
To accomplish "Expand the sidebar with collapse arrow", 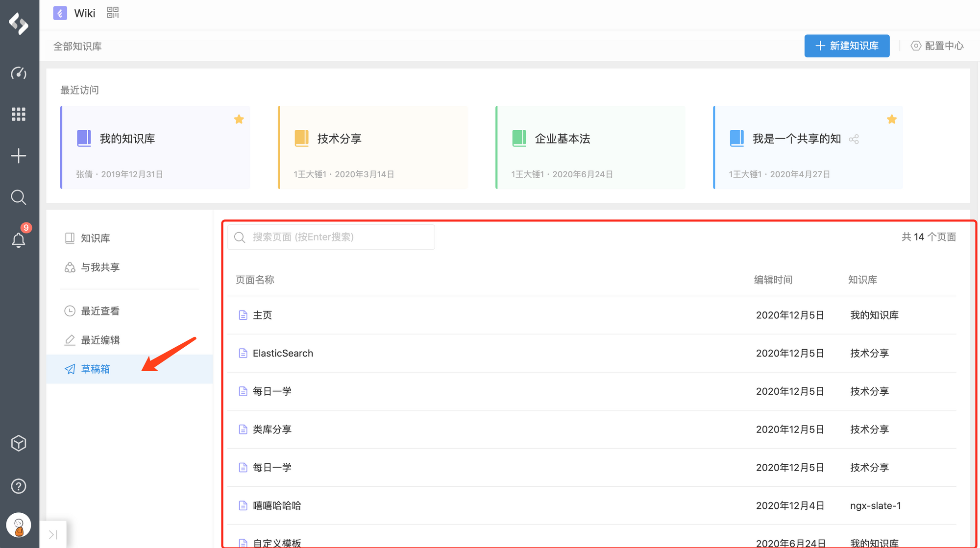I will point(53,534).
